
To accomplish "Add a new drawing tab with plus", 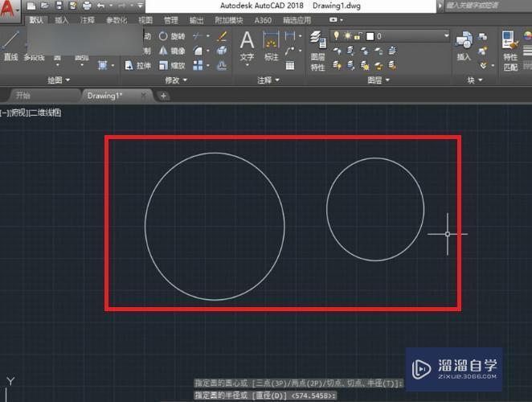I will [x=163, y=96].
